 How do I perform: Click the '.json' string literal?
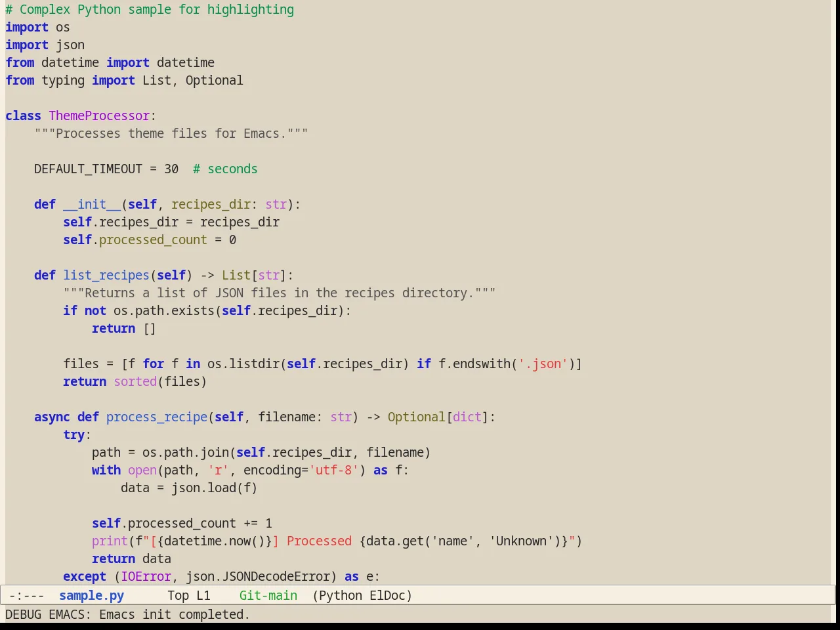coord(543,364)
